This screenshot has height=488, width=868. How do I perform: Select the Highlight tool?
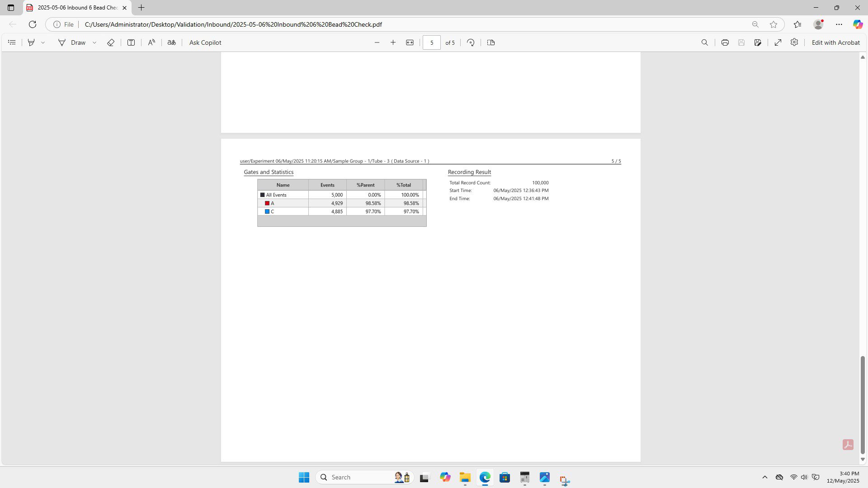pyautogui.click(x=31, y=42)
